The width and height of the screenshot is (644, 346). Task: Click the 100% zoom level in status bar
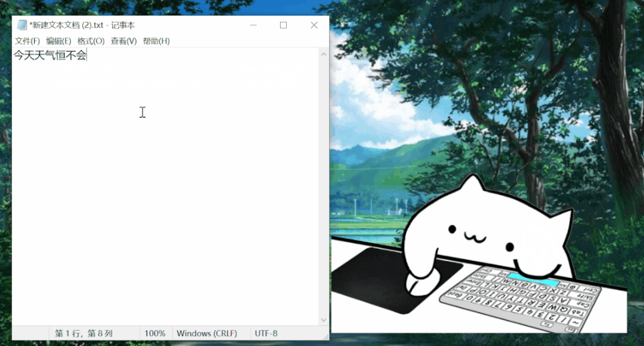154,333
